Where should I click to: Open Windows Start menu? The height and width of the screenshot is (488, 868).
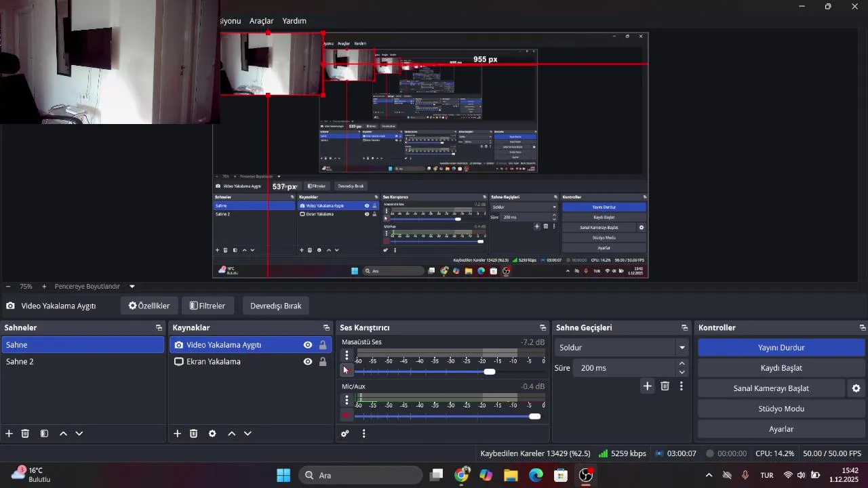pyautogui.click(x=283, y=475)
